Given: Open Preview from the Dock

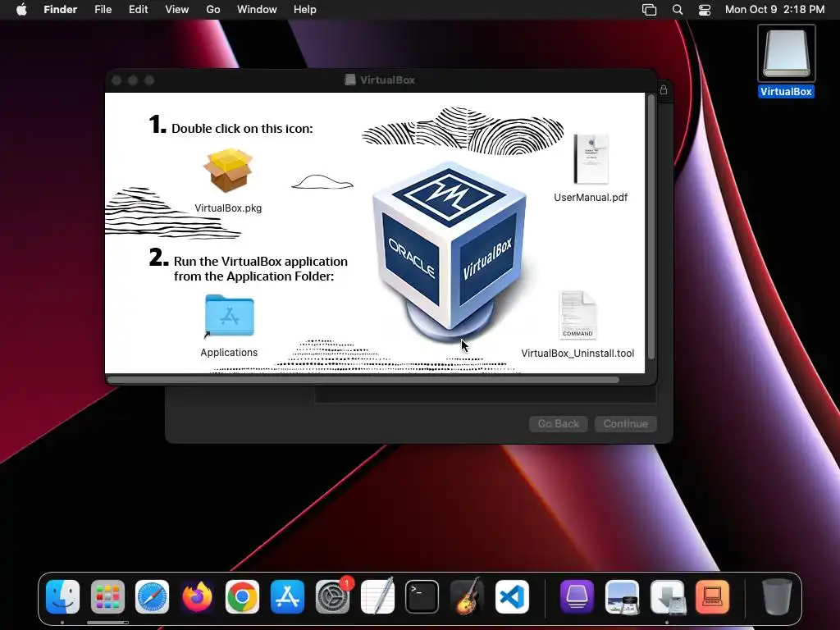Looking at the screenshot, I should click(622, 597).
